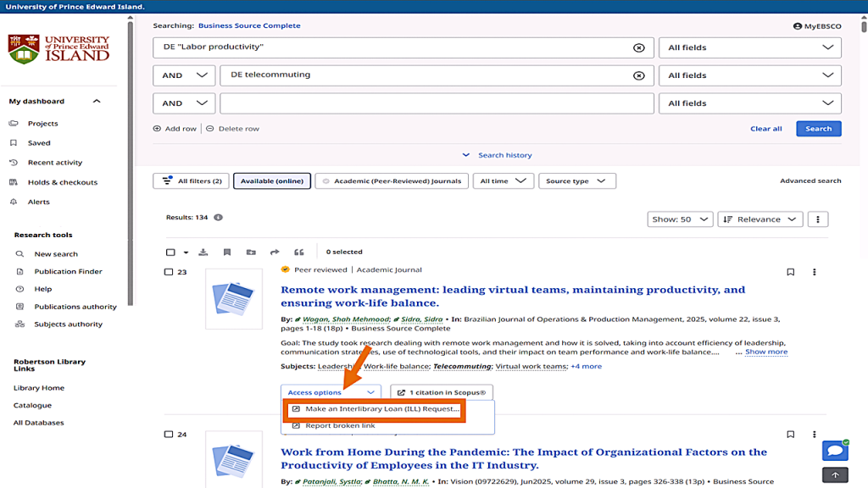The image size is (868, 488).
Task: Click the empty third search row field
Action: [x=437, y=103]
